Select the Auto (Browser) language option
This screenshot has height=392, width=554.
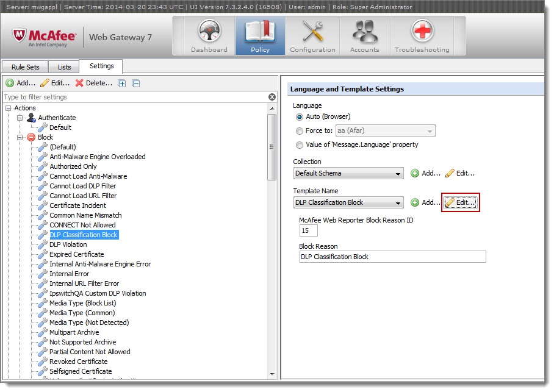(300, 117)
